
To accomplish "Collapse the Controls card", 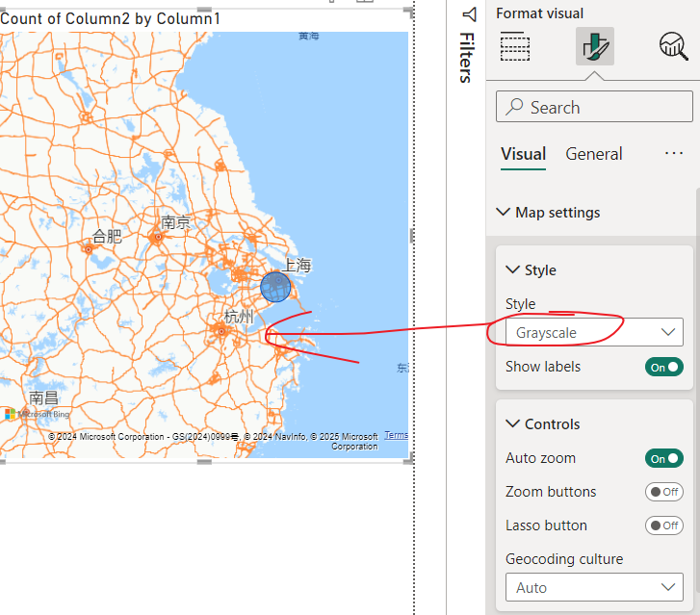I will point(543,424).
